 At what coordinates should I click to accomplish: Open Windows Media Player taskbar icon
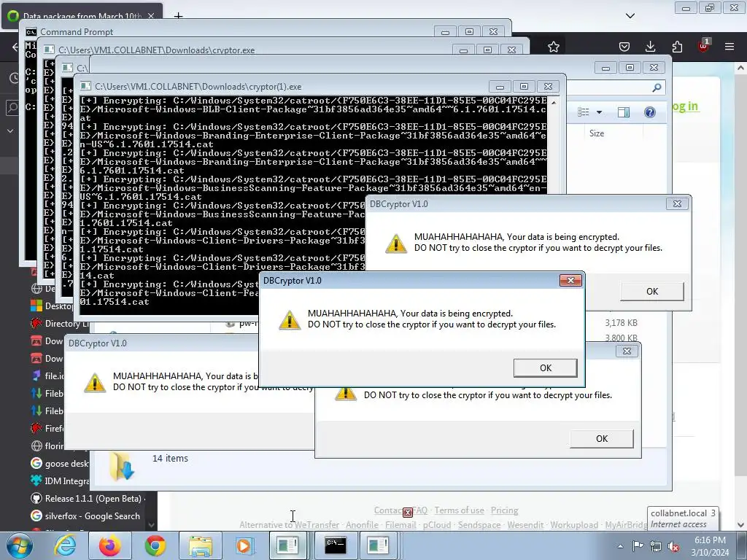click(244, 545)
